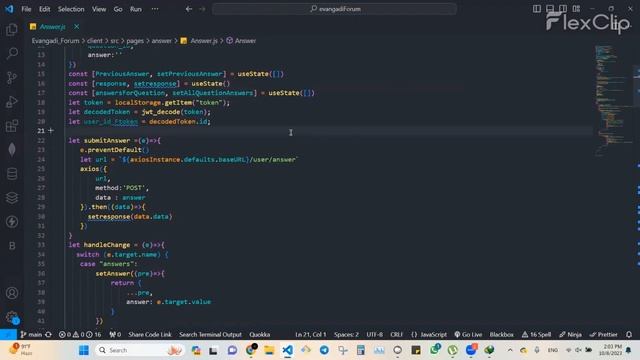Toggle the secondary side bar layout icon
The image size is (640, 360).
pyautogui.click(x=563, y=9)
